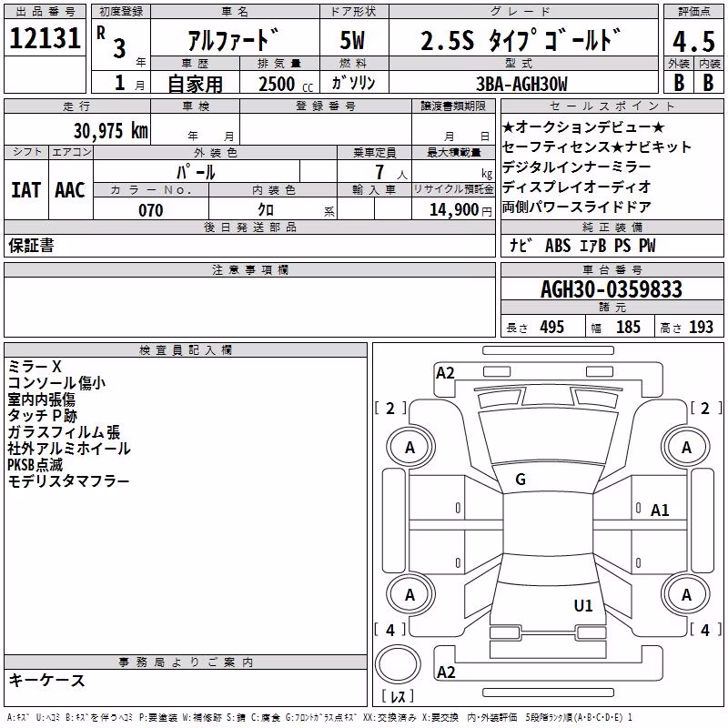Click the [レス] spare tire label

[398, 695]
